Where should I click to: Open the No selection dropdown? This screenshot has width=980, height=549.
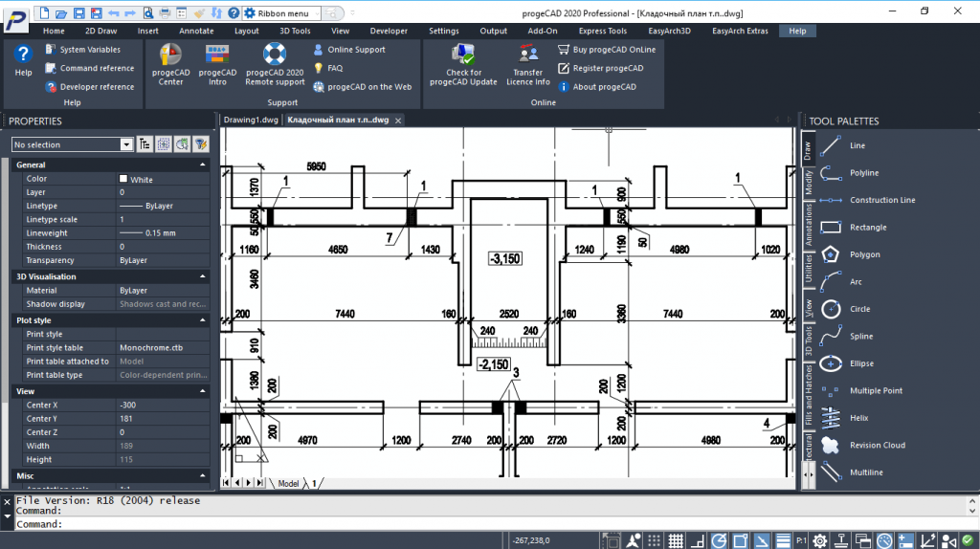click(72, 144)
